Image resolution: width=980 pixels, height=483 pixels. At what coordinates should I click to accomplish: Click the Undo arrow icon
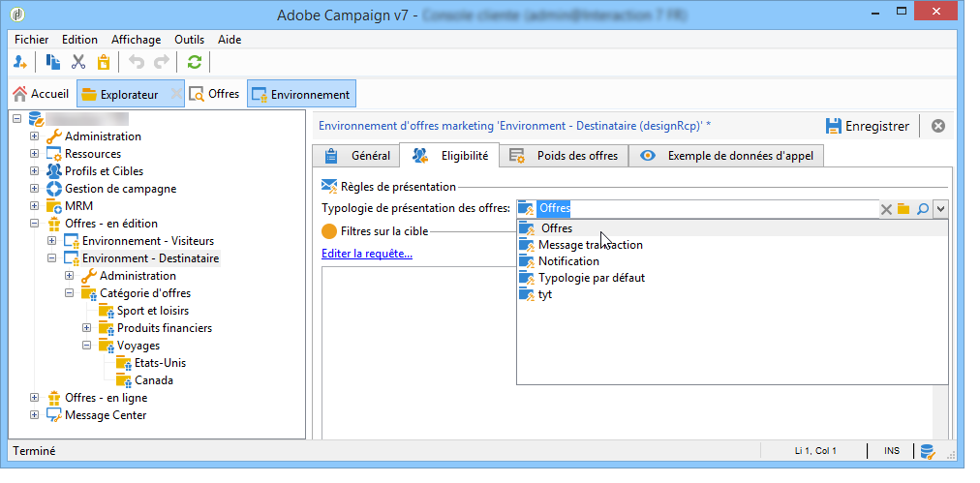point(136,62)
